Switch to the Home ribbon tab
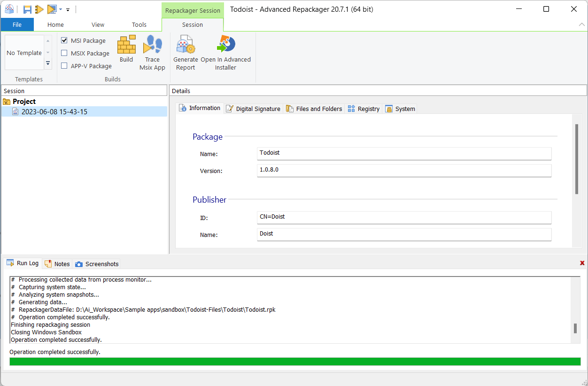588x386 pixels. pos(55,24)
